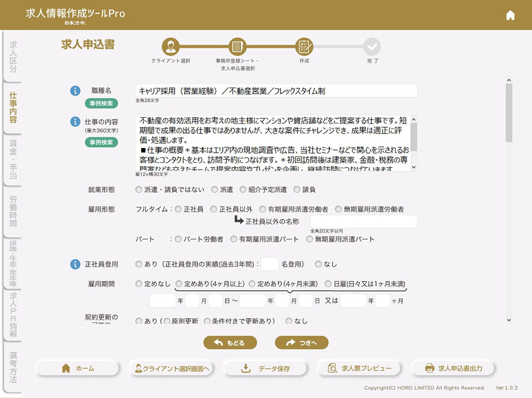Click 事例検索 button under 仕事の内容
The width and height of the screenshot is (532, 398).
coord(102,142)
